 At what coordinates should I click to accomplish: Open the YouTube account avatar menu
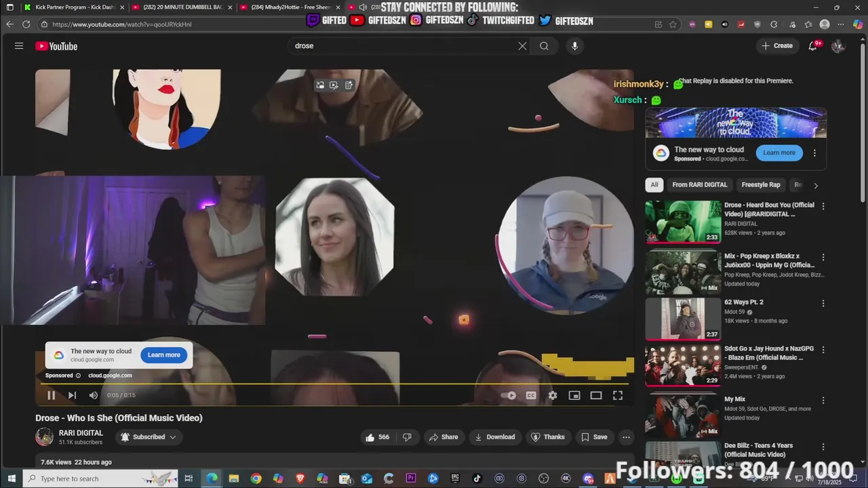[838, 46]
